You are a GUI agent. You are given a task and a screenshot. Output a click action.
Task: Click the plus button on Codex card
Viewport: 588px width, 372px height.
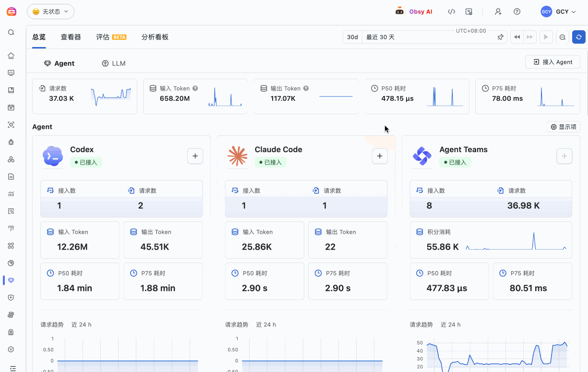pyautogui.click(x=195, y=156)
